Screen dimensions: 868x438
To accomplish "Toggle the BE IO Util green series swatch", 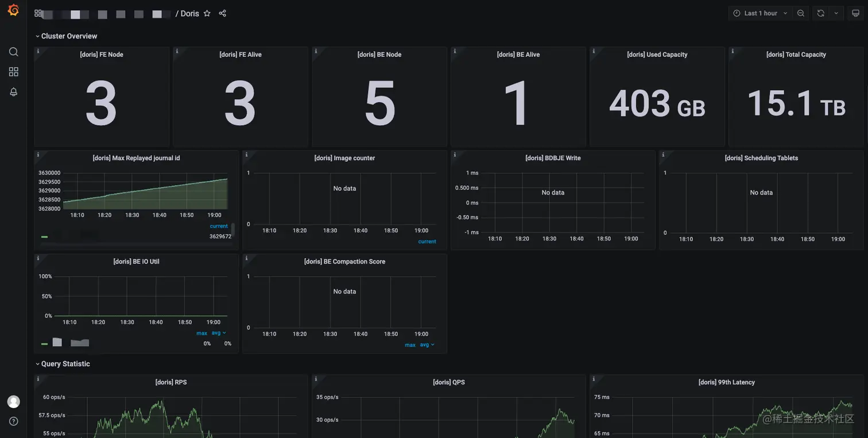I will click(x=44, y=344).
